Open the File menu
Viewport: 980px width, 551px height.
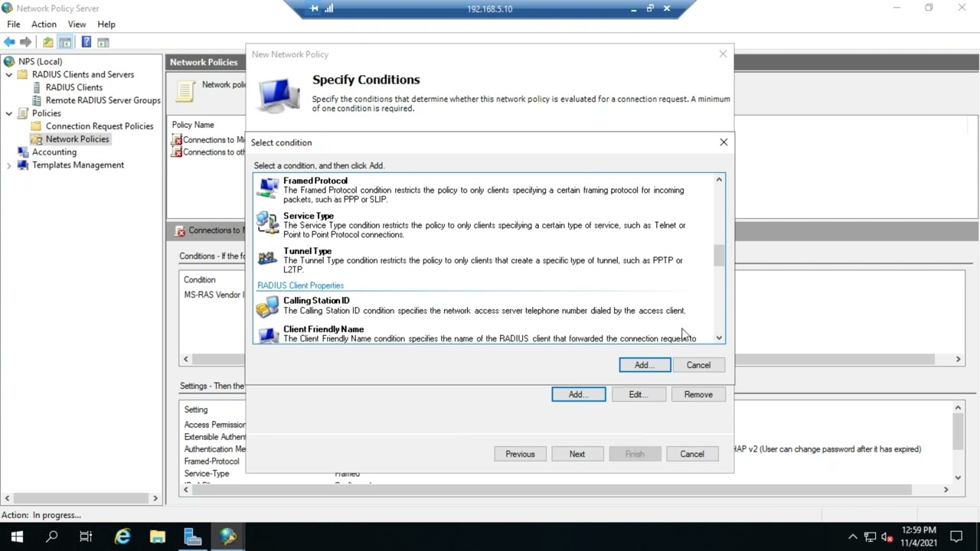point(14,24)
